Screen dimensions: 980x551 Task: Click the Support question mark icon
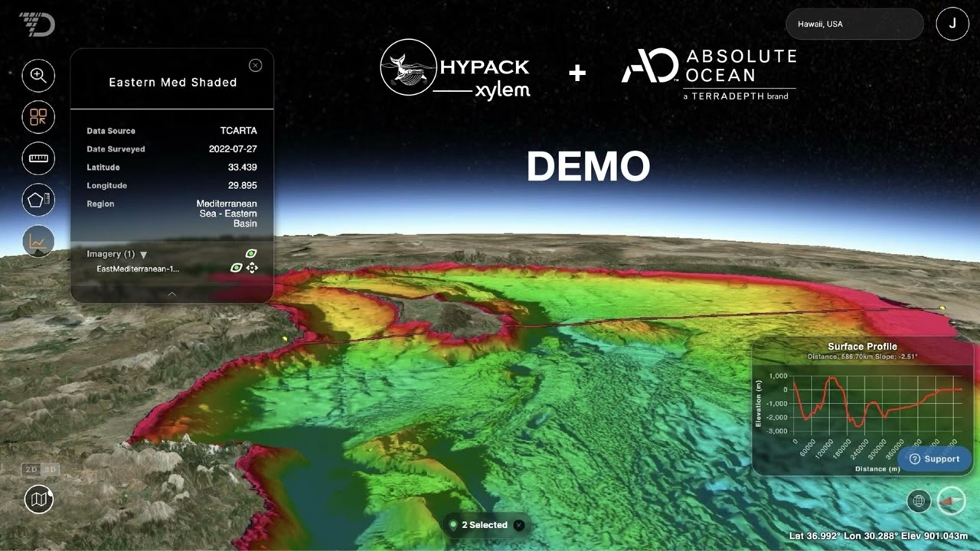tap(914, 459)
